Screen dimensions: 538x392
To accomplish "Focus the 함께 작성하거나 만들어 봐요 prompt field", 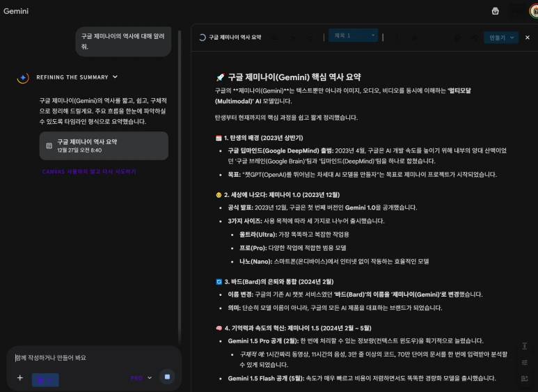I will click(x=93, y=358).
